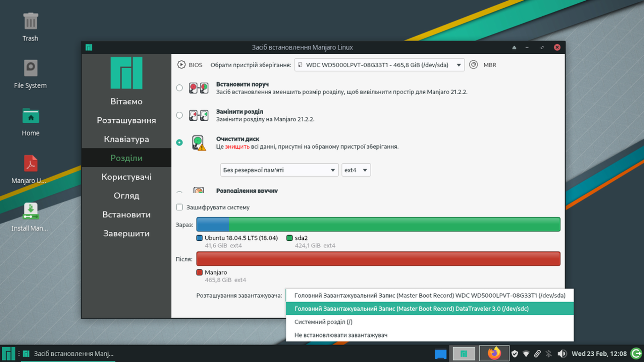Open the swap option dropdown
This screenshot has width=644, height=362.
[279, 170]
